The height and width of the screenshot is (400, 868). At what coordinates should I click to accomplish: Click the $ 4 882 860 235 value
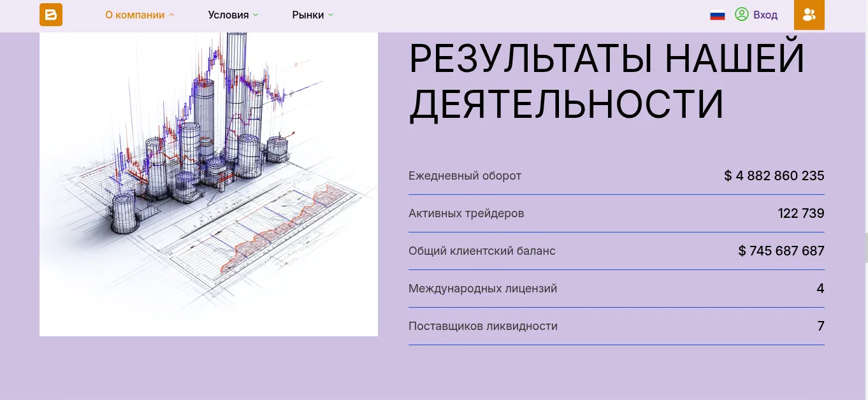coord(774,176)
